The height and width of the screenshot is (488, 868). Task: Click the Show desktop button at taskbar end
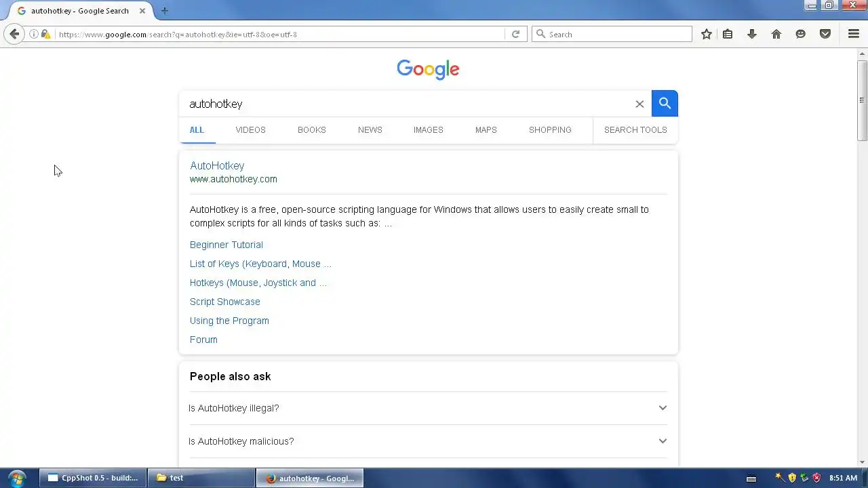coord(865,478)
